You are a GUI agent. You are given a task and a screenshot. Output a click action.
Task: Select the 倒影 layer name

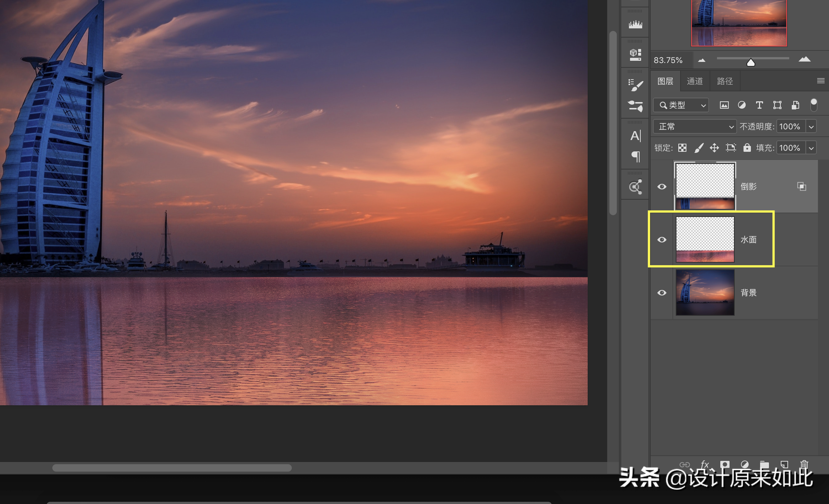click(748, 186)
